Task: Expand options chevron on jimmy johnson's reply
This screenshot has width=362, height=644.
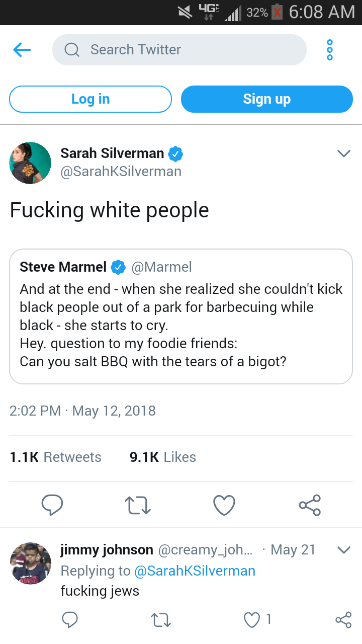Action: pyautogui.click(x=343, y=550)
